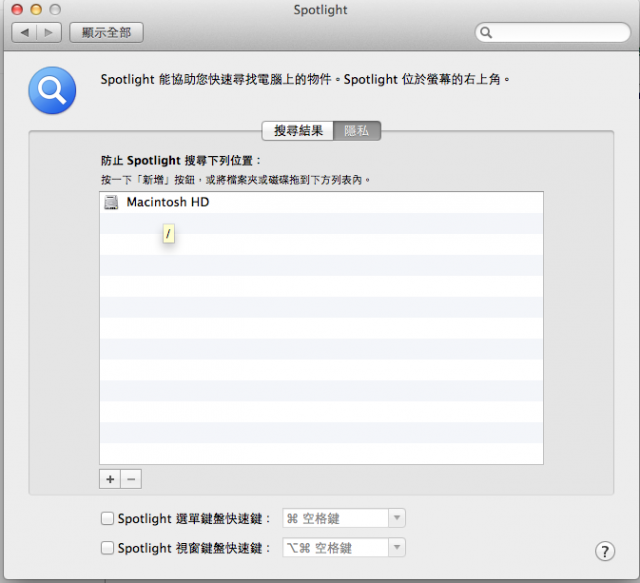Switch to the 搜尋結果 tab
Viewport: 640px width, 583px height.
tap(298, 131)
